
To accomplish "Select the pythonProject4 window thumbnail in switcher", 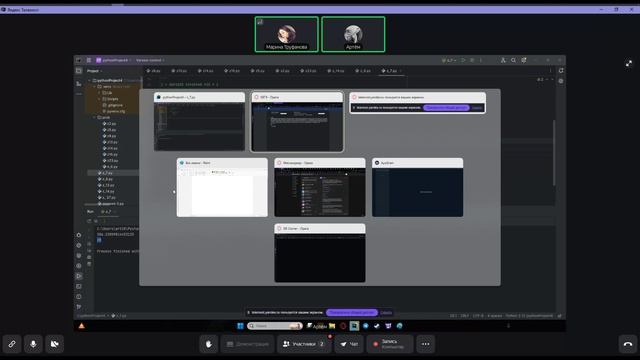I will coord(200,122).
